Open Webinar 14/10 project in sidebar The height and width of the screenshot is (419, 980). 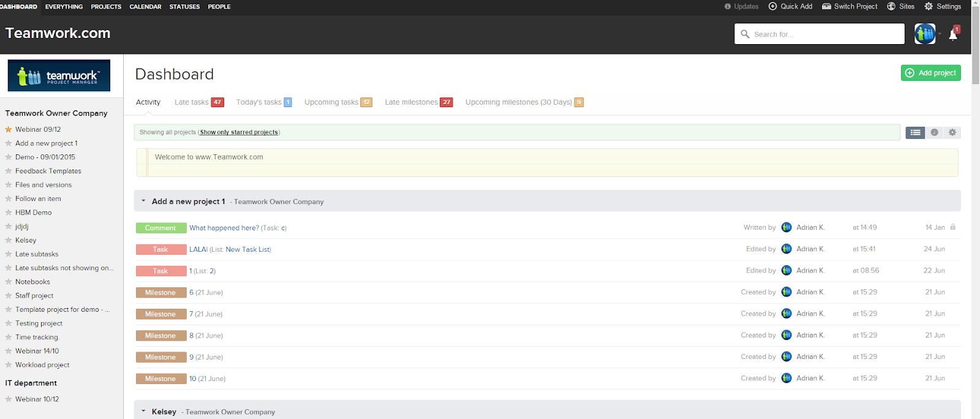(37, 351)
